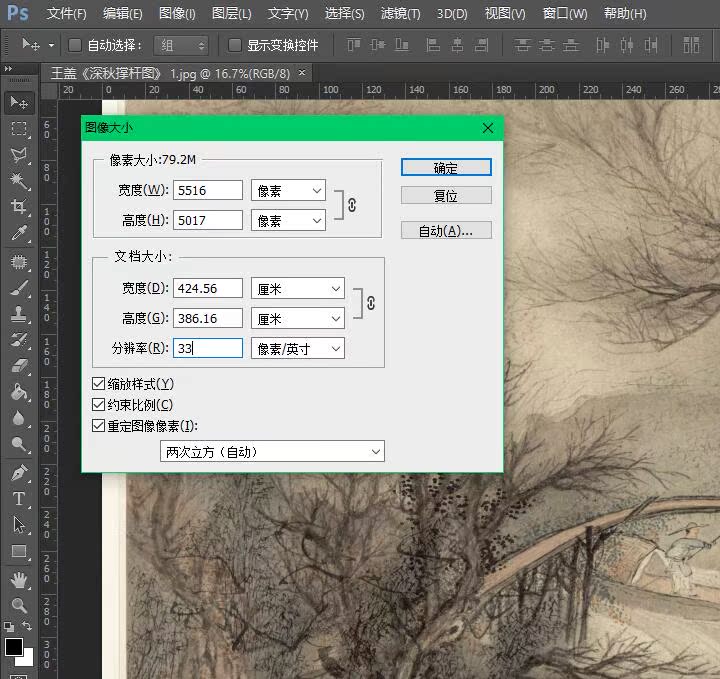The height and width of the screenshot is (679, 720).
Task: Open the 两次立方（自动）resample dropdown
Action: click(272, 451)
